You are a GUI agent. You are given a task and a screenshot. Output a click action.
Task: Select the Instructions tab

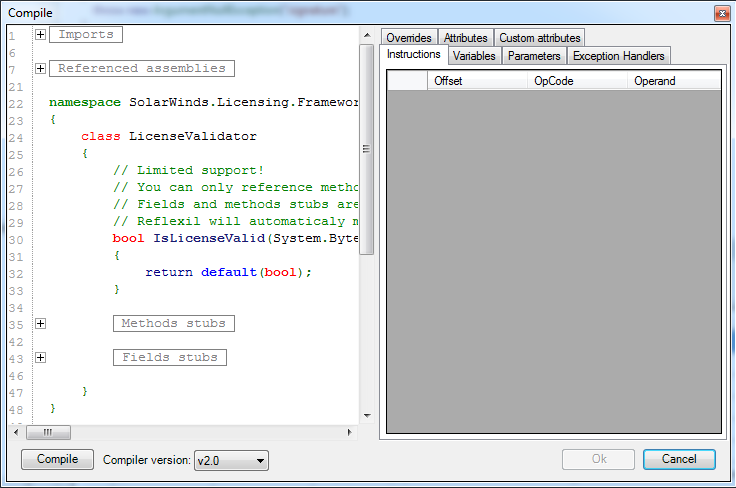414,54
